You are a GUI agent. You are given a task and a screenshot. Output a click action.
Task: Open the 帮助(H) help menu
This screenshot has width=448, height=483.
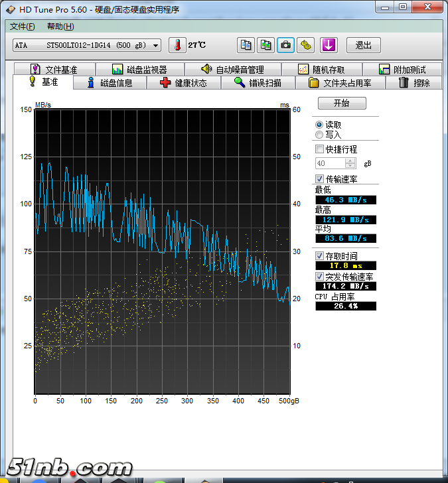coord(60,27)
